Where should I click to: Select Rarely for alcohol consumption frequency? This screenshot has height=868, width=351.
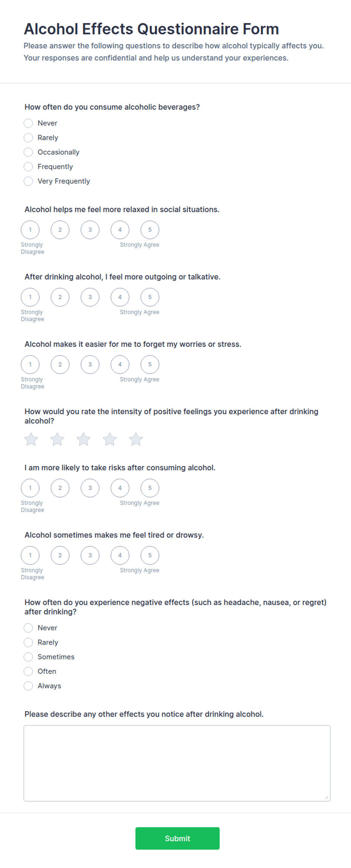[28, 138]
